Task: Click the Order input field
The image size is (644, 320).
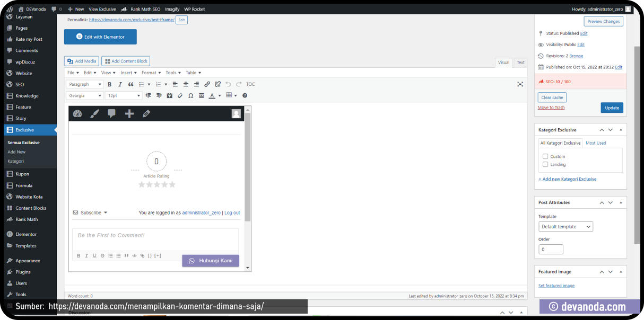Action: click(x=551, y=249)
